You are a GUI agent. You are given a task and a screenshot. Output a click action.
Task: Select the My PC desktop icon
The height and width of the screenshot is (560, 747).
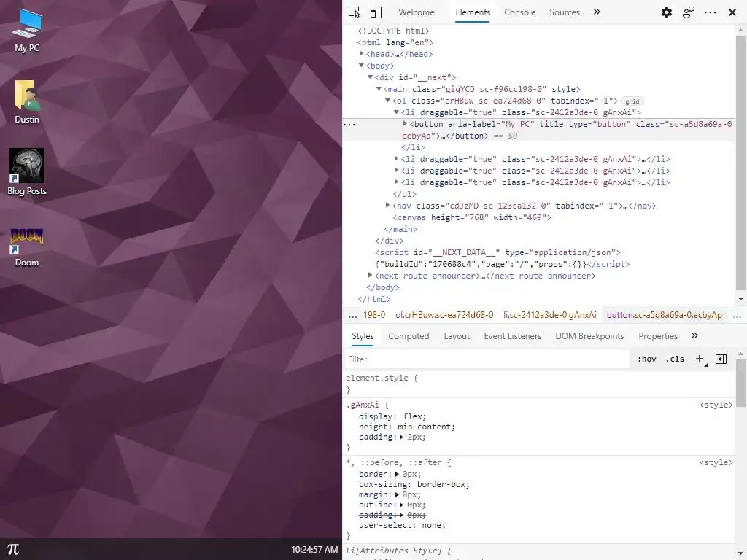[x=27, y=32]
